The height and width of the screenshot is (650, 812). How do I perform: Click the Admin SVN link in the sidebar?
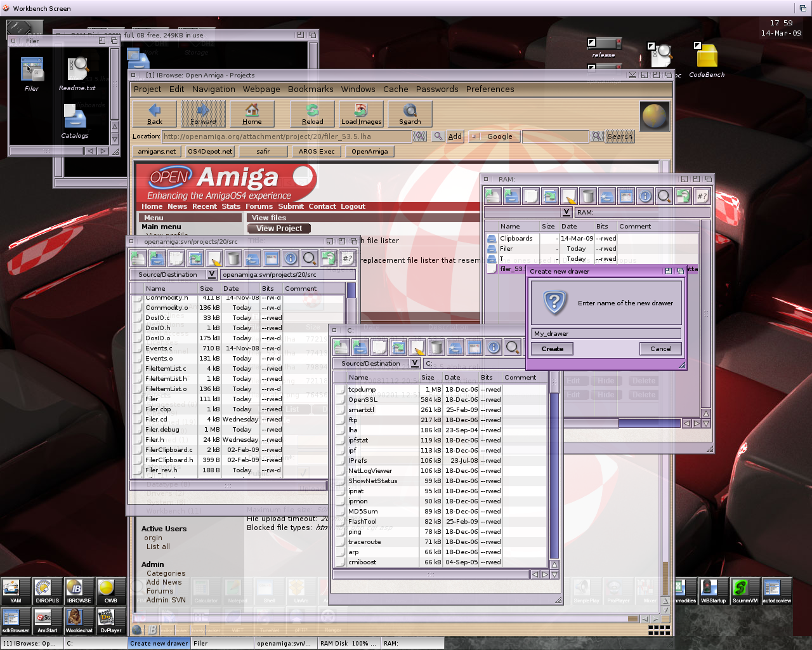166,600
